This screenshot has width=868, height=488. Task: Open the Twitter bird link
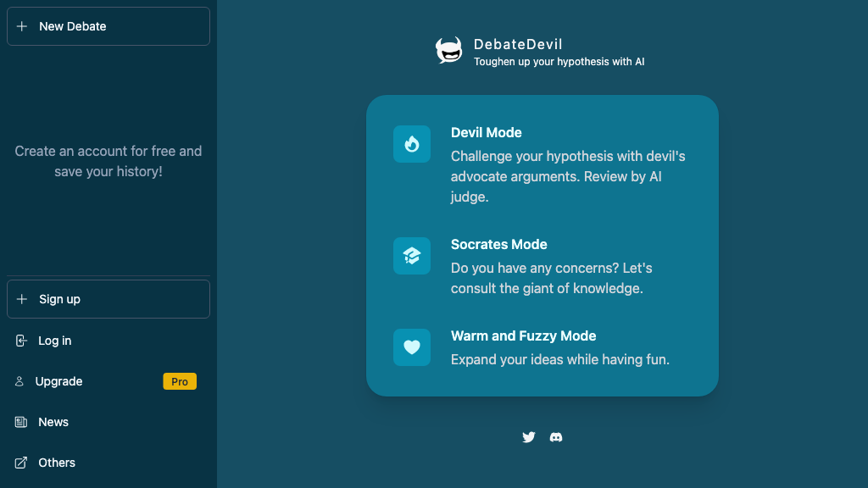[529, 437]
